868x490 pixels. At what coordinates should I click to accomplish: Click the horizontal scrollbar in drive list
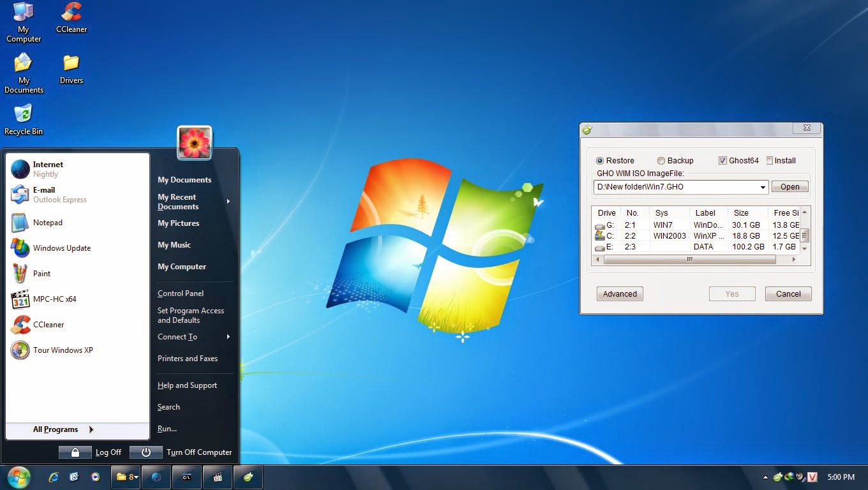pos(689,260)
